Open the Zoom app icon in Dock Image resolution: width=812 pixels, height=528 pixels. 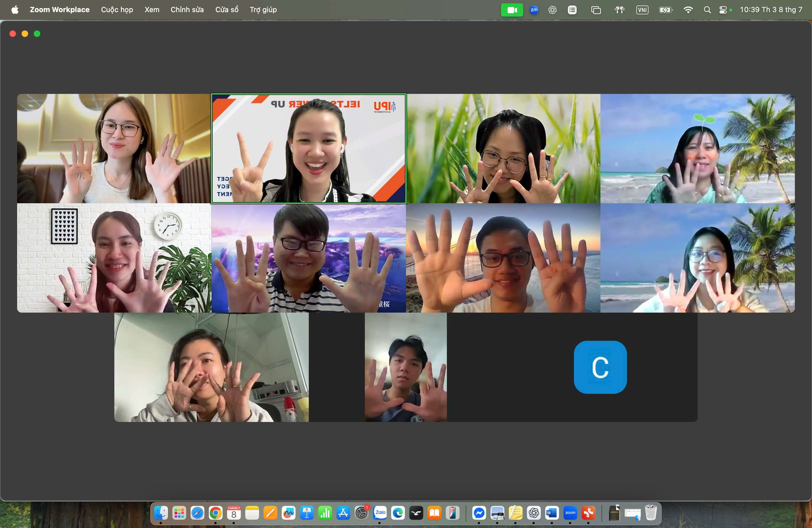[570, 513]
